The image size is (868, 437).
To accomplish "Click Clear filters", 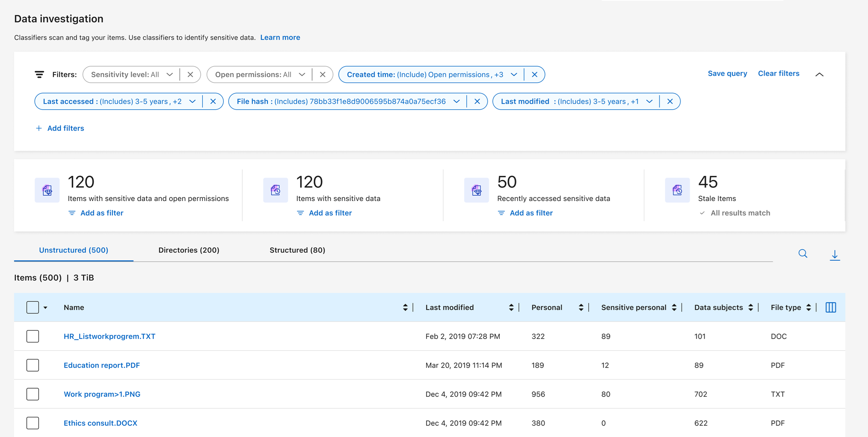I will coord(778,74).
